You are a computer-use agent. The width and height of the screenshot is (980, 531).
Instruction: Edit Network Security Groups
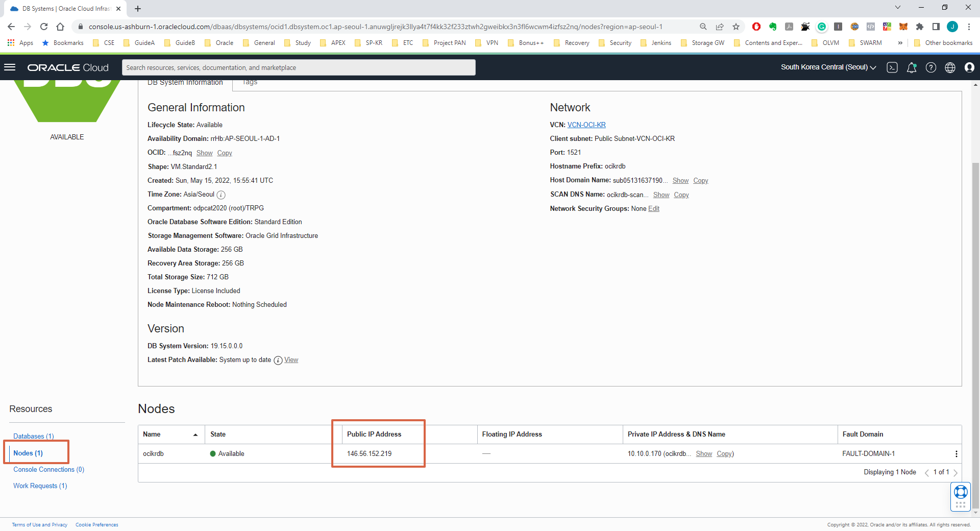(654, 209)
